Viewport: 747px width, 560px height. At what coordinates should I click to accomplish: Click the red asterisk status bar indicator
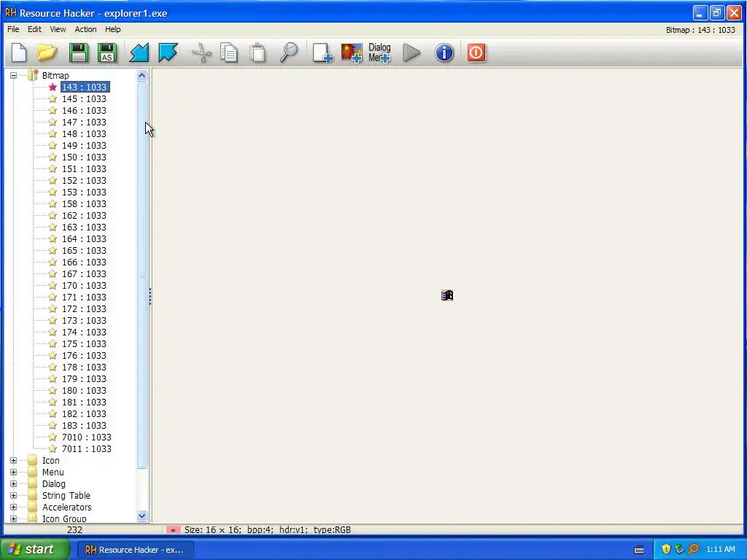point(174,530)
